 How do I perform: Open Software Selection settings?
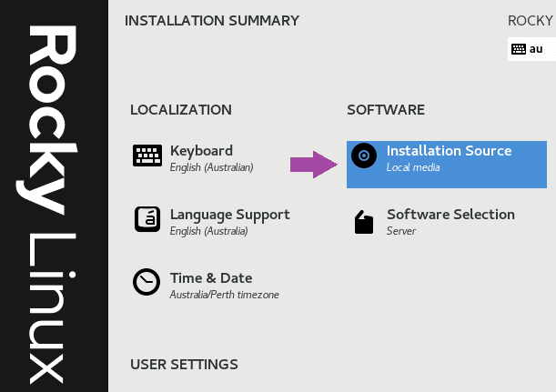[x=434, y=222]
